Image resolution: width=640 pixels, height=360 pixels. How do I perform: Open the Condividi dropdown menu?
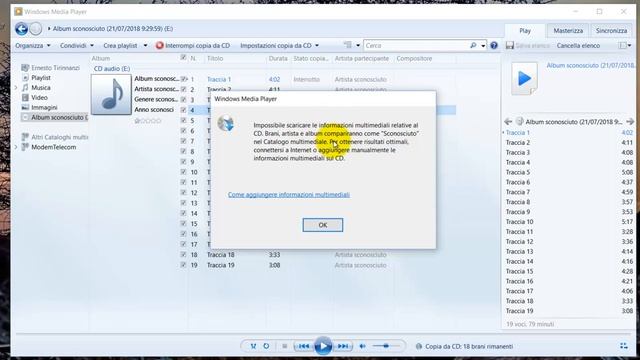77,45
